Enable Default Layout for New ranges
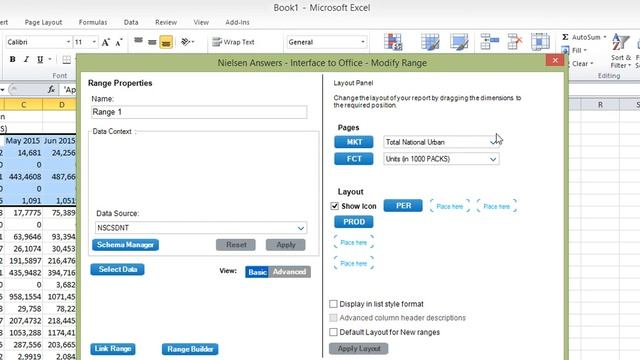Image resolution: width=640 pixels, height=360 pixels. click(x=333, y=332)
